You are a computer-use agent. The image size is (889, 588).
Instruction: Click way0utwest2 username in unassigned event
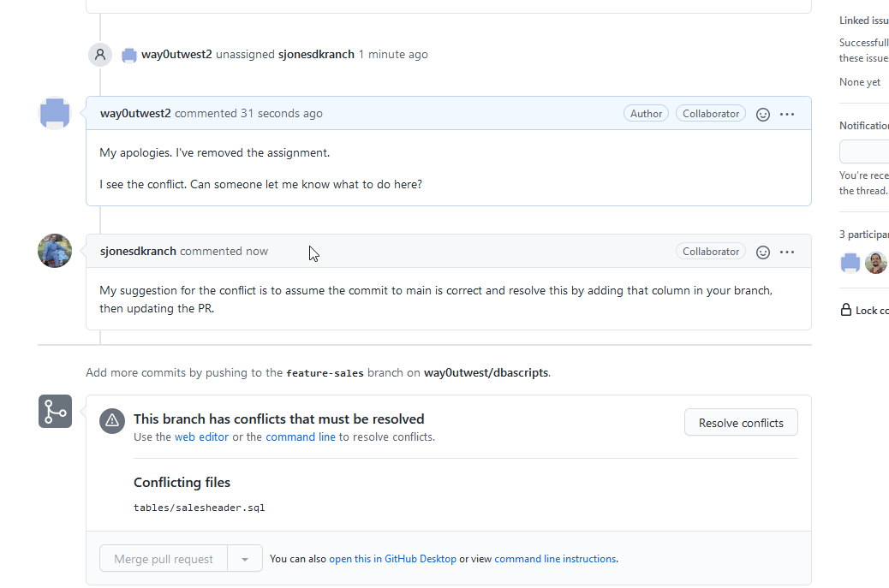[176, 54]
